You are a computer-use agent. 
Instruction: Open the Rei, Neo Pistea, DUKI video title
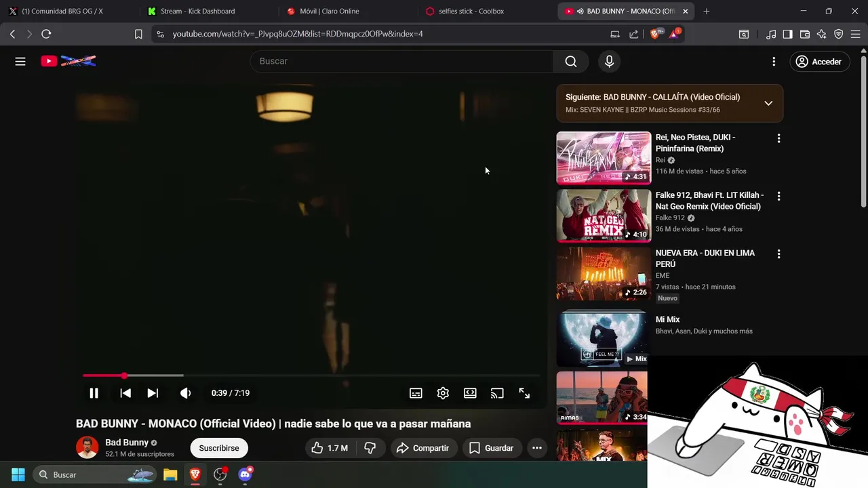(x=696, y=143)
